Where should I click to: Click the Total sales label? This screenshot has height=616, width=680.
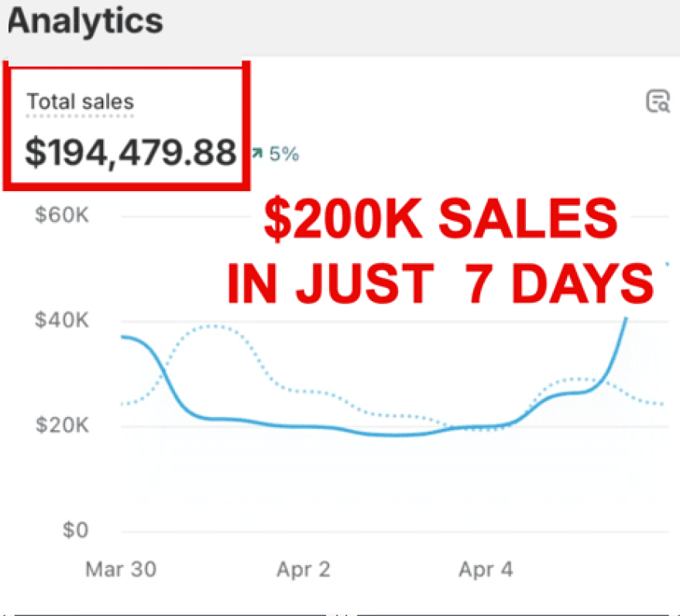81,101
